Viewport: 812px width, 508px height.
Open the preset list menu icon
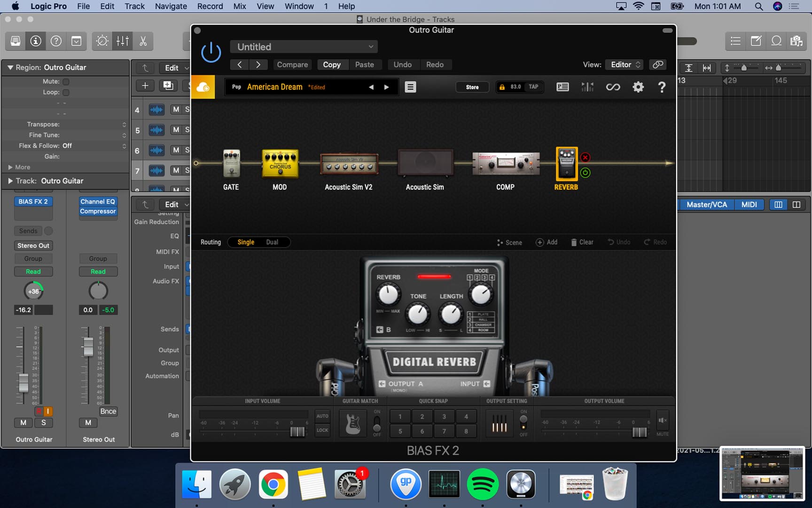pyautogui.click(x=410, y=87)
